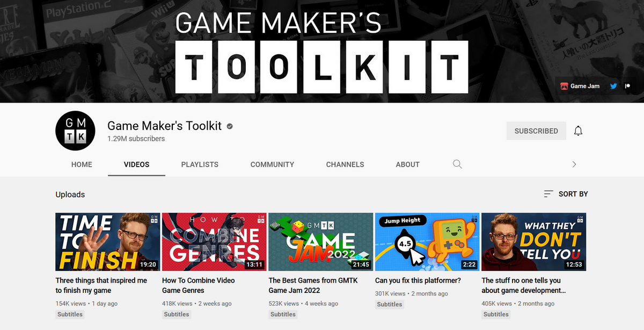Click the itch.io Game Jam banner link
This screenshot has width=644, height=330.
click(580, 86)
